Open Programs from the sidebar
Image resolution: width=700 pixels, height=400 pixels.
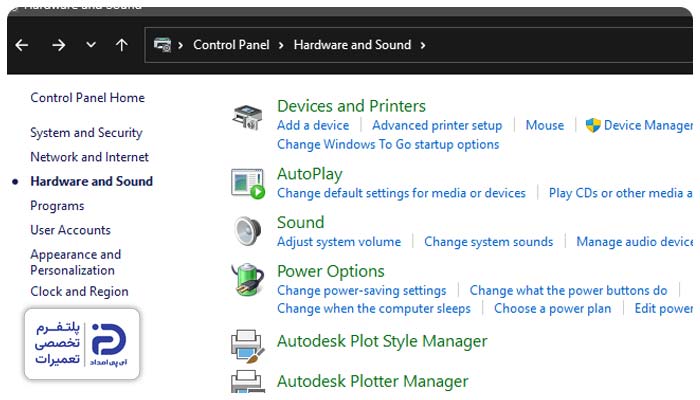(57, 206)
